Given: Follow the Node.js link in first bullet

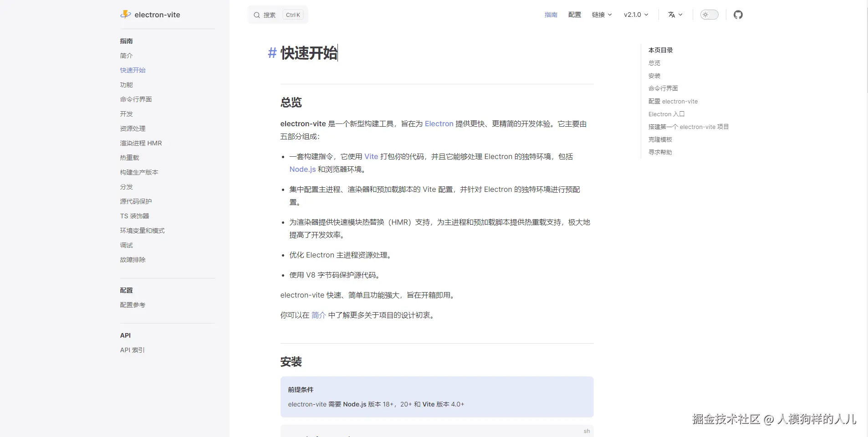Looking at the screenshot, I should pos(302,169).
